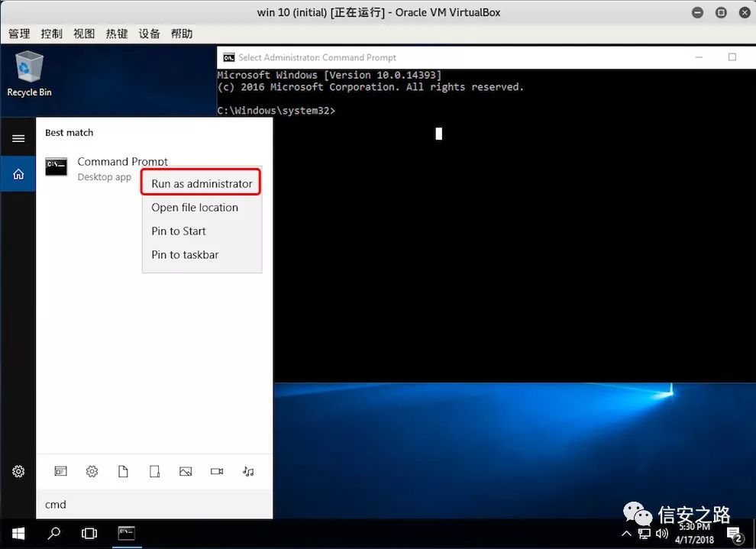Select the Documents filter icon
This screenshot has height=549, width=756.
coord(124,471)
